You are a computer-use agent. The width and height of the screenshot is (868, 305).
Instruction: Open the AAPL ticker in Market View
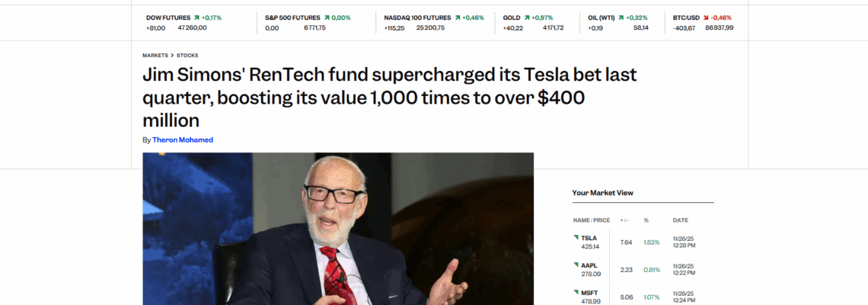tap(589, 265)
